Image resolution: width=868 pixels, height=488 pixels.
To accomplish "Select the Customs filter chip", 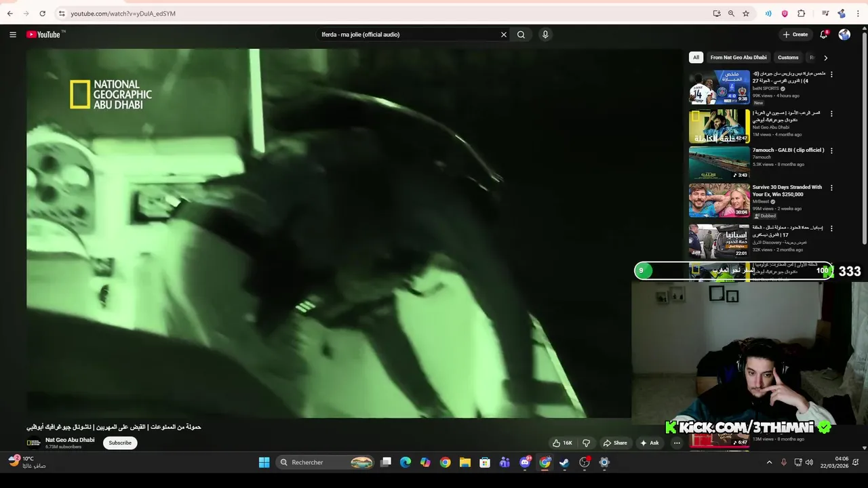I will tap(788, 58).
